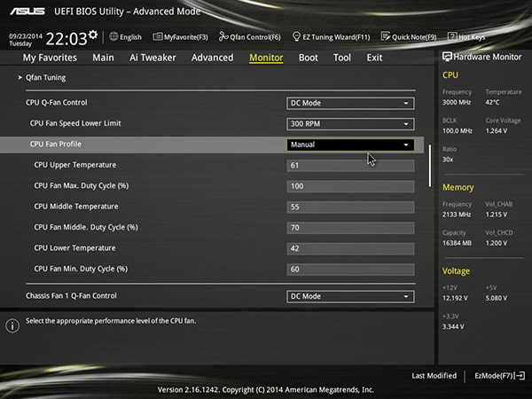
Task: Click the 22:03 clock display
Action: click(66, 38)
